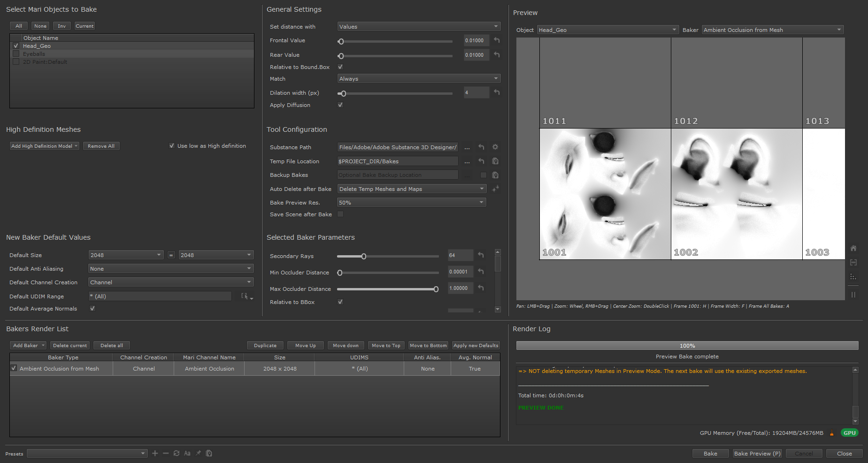Viewport: 868px width, 463px height.
Task: Click the Add High Definition Model button
Action: click(44, 146)
